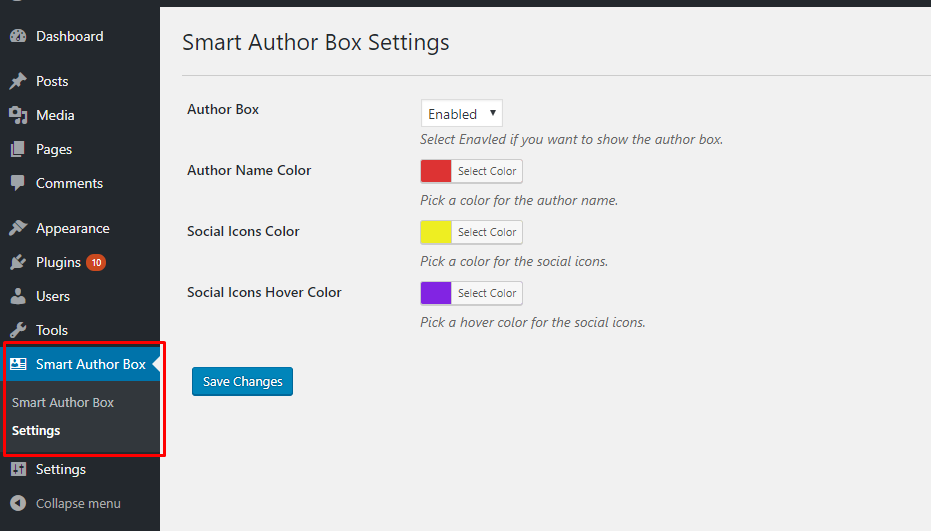This screenshot has height=531, width=931.
Task: Open the Author Box Enabled dropdown
Action: pos(461,114)
